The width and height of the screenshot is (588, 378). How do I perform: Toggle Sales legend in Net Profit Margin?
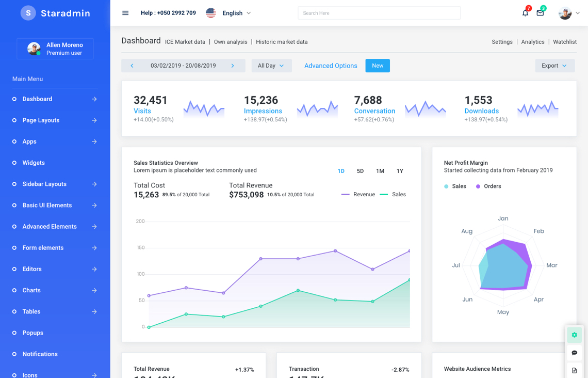point(455,186)
